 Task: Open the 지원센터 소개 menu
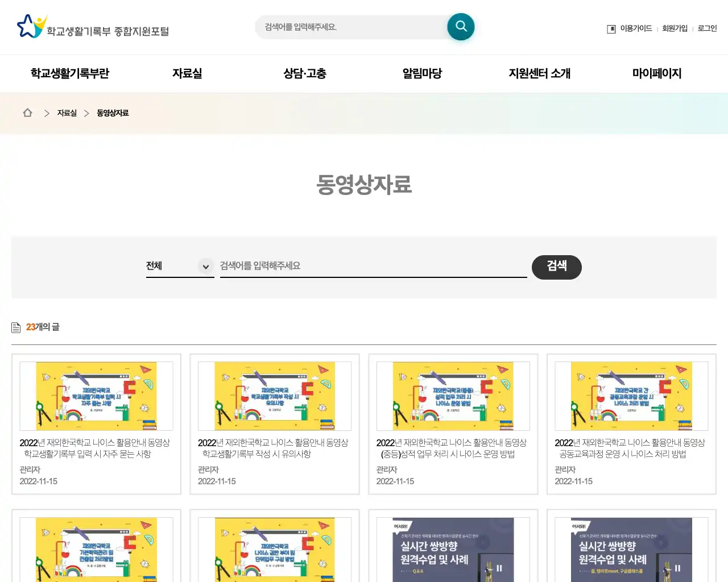click(539, 73)
